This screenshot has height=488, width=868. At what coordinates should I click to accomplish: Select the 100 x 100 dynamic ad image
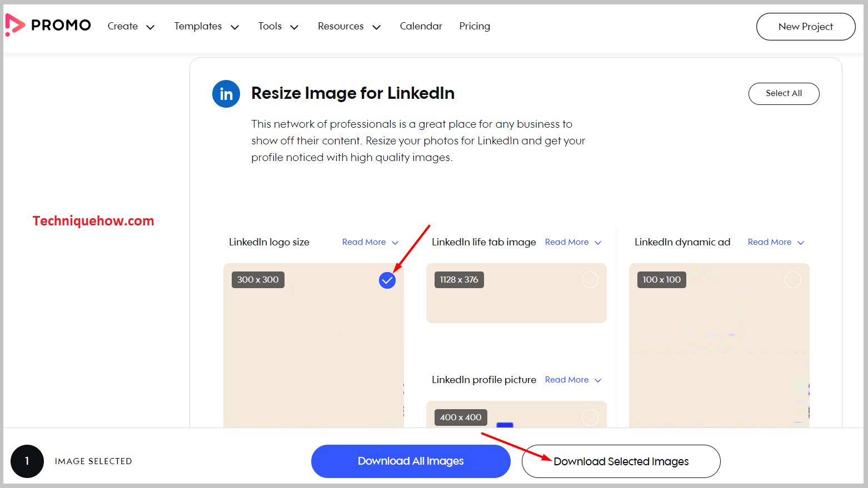coord(793,280)
